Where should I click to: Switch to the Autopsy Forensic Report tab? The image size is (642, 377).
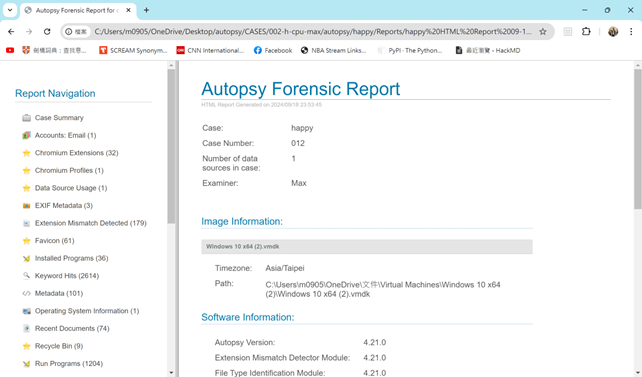pos(77,10)
